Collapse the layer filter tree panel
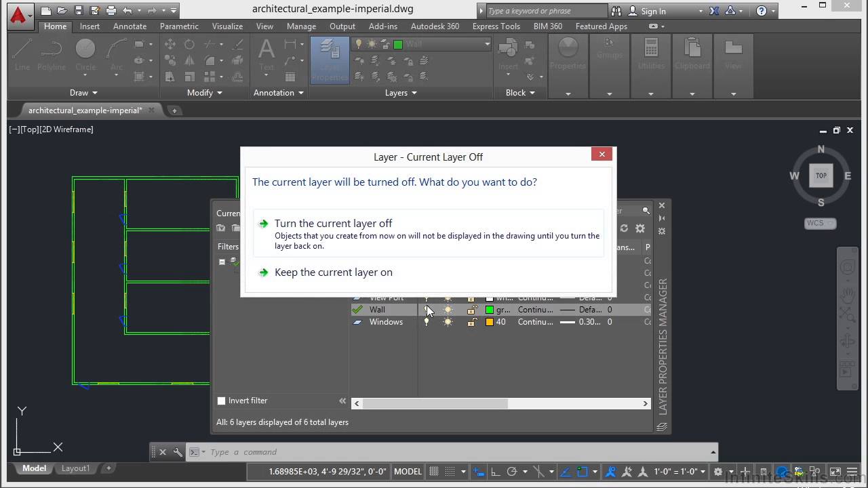This screenshot has height=488, width=868. [342, 401]
